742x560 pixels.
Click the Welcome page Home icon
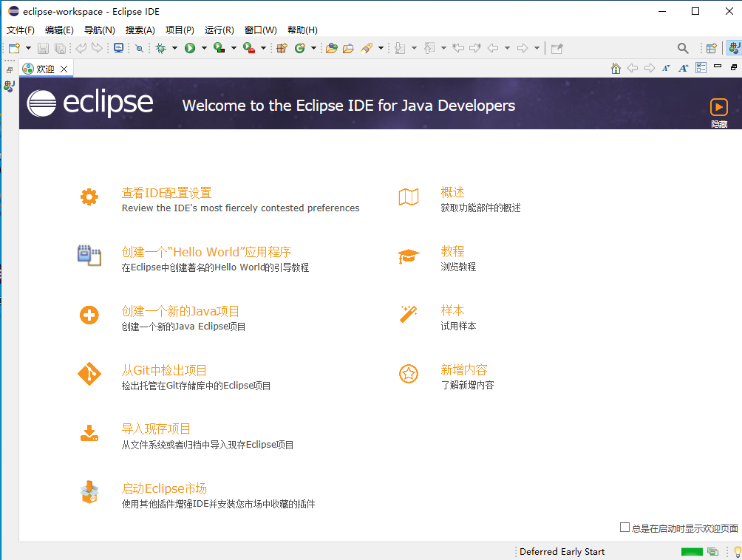click(616, 68)
